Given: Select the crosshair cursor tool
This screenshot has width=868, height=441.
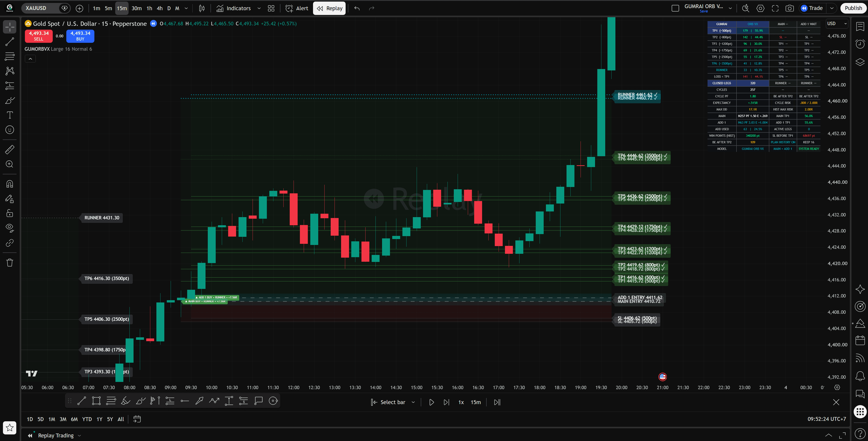Looking at the screenshot, I should tap(10, 27).
